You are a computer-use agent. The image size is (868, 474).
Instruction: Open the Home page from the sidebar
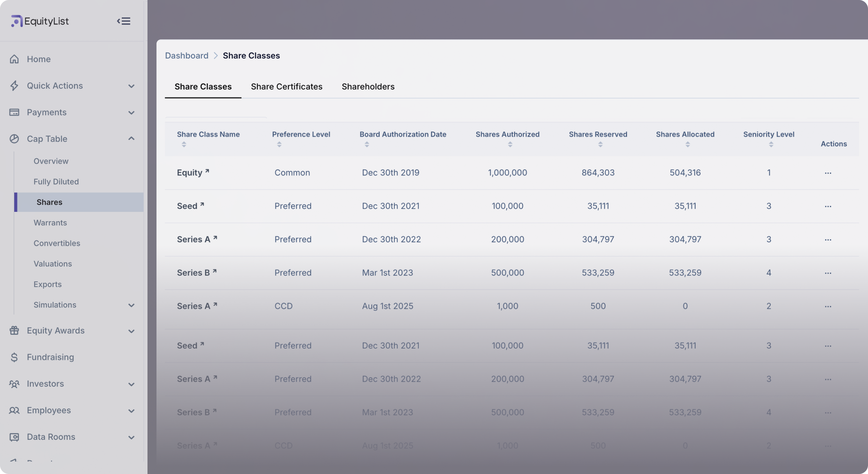point(38,59)
